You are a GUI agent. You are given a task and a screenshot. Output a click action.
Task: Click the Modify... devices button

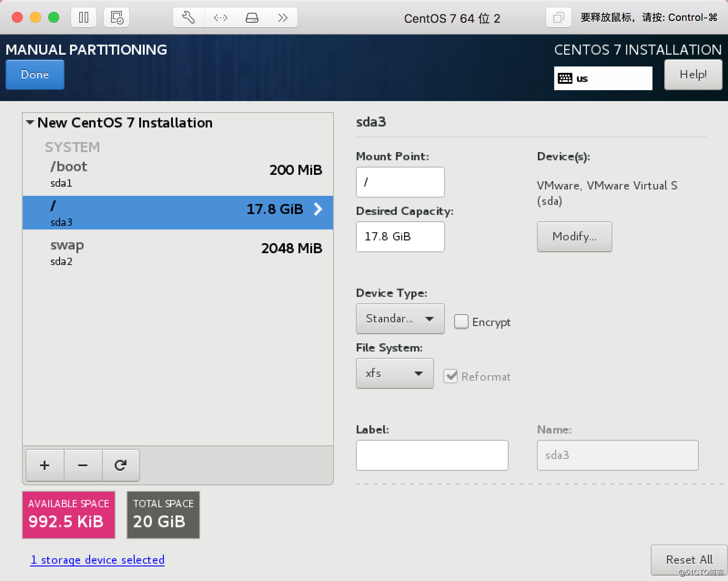tap(574, 237)
